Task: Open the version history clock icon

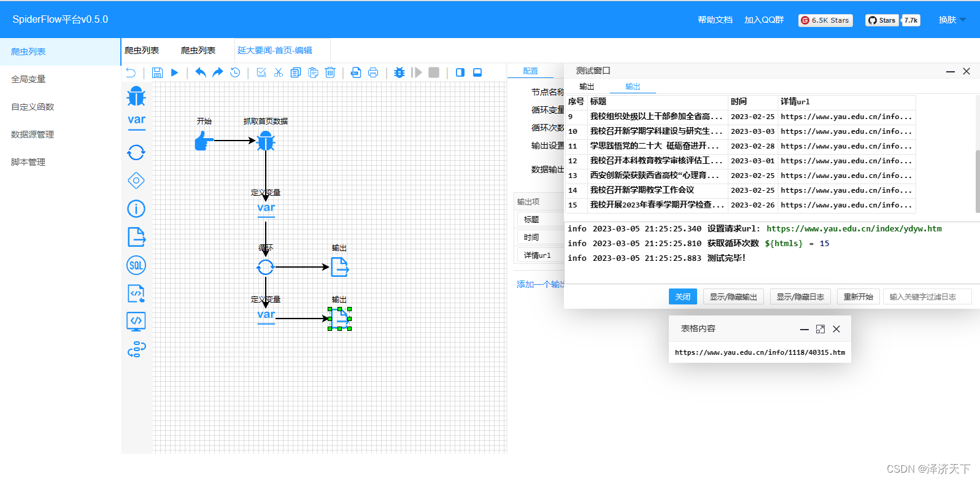Action: coord(235,72)
